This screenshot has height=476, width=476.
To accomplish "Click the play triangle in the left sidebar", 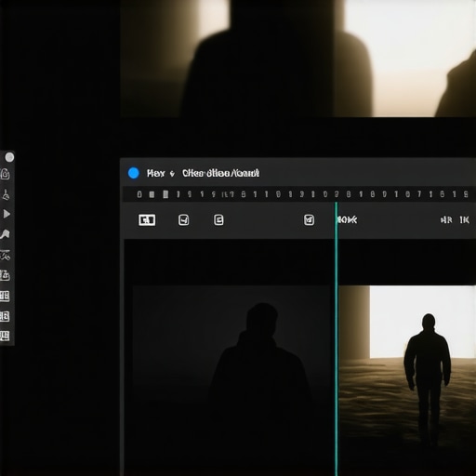I will coord(7,214).
